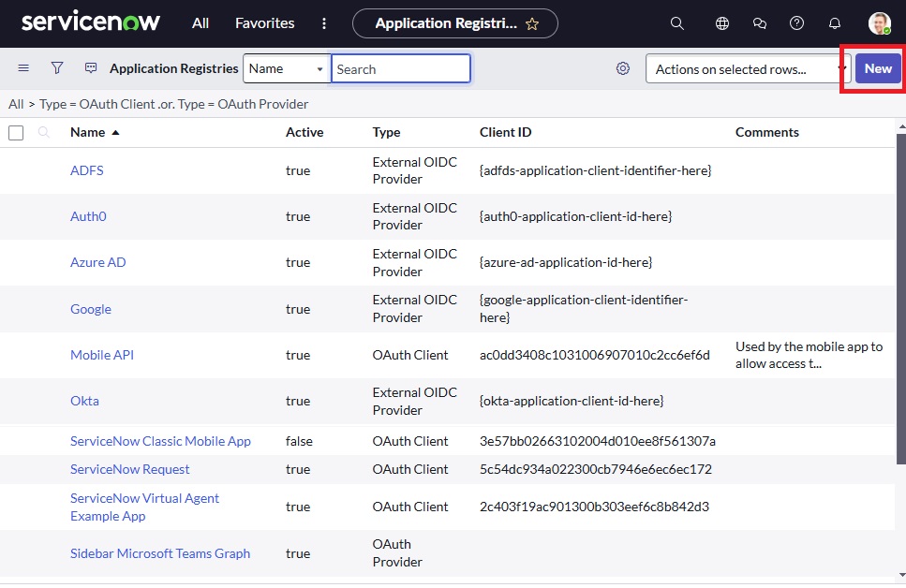Toggle the activity stream icon
The image size is (906, 588).
(91, 68)
